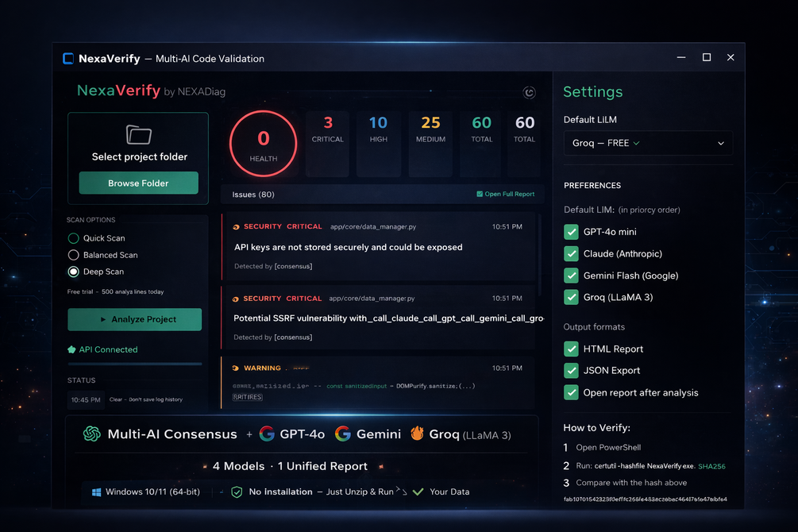Click the refresh icon near the header
Image resolution: width=798 pixels, height=532 pixels.
click(529, 93)
